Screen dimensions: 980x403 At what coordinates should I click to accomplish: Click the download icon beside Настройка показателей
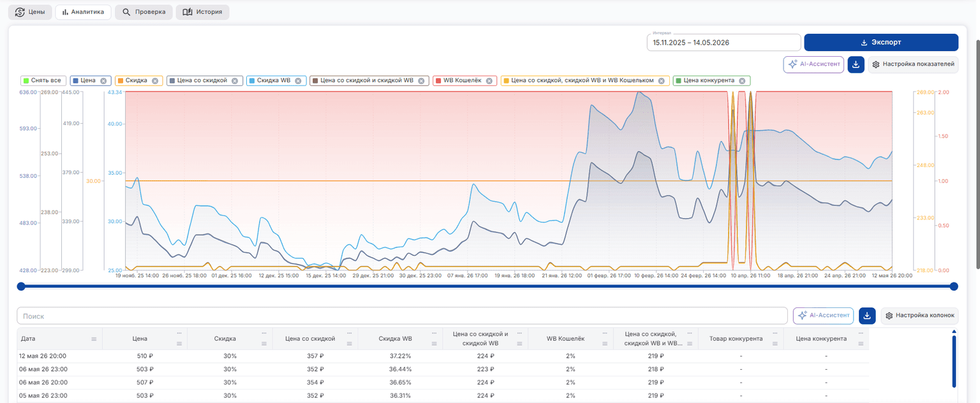coord(856,64)
